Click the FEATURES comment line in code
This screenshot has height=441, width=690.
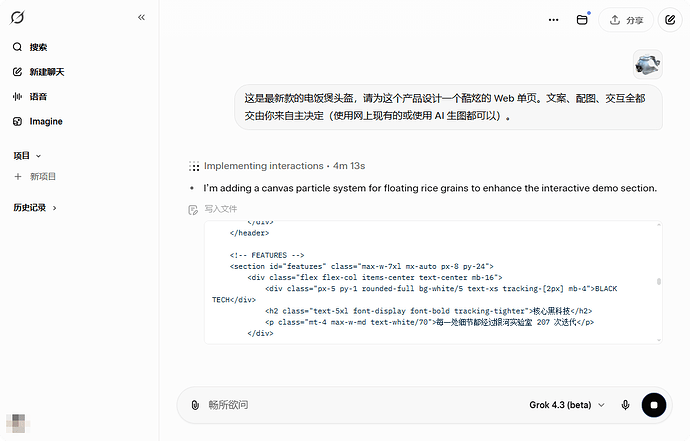click(x=267, y=255)
